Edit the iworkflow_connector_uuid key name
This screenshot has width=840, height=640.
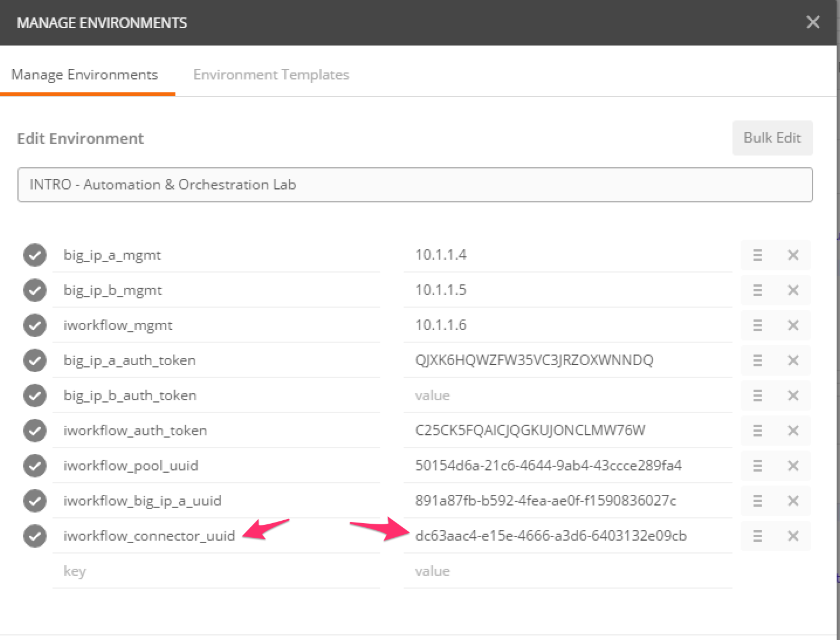point(216,536)
